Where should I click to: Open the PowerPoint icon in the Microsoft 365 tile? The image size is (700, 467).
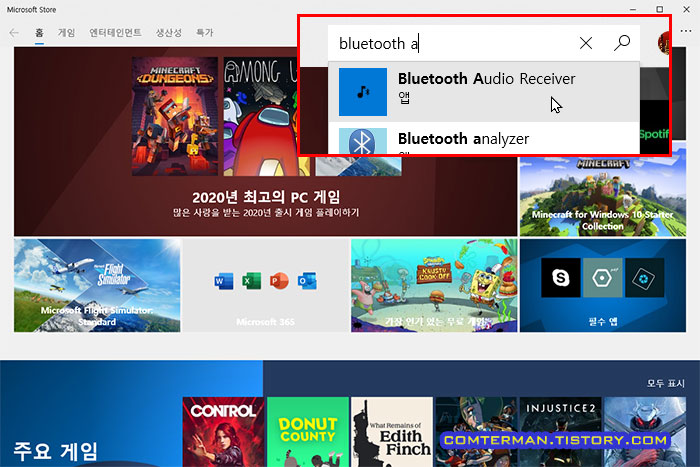coord(279,281)
